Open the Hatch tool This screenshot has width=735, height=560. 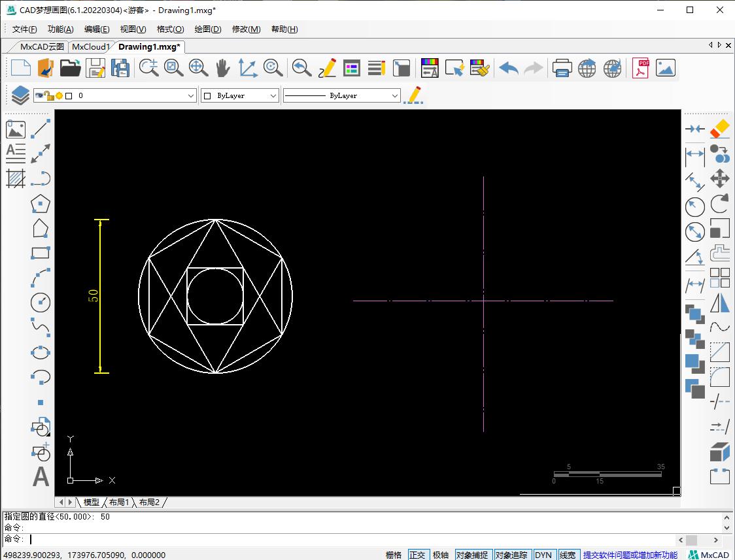pos(16,178)
